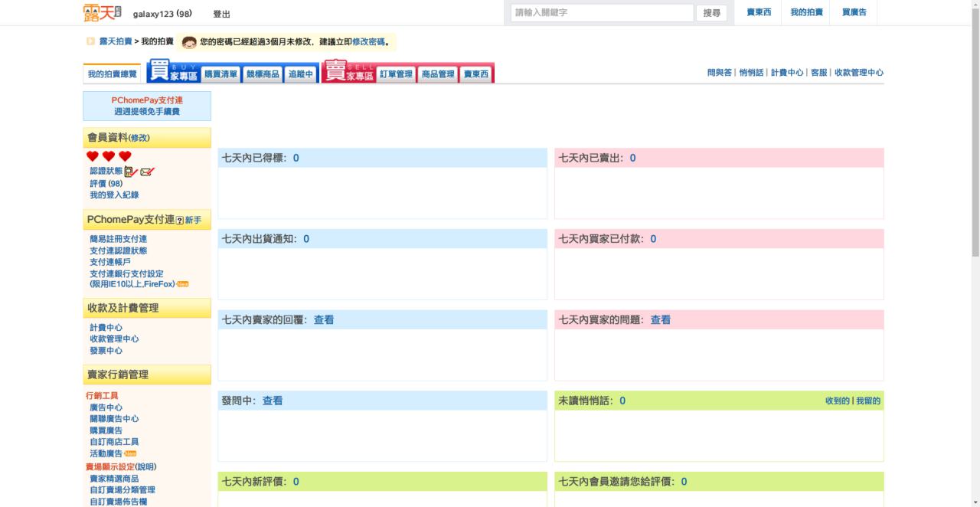Click the keyword search field
980x507 pixels.
[602, 13]
